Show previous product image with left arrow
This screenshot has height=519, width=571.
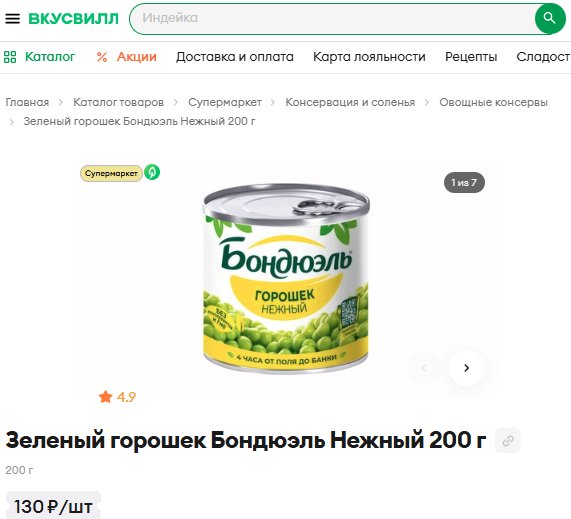pyautogui.click(x=424, y=368)
